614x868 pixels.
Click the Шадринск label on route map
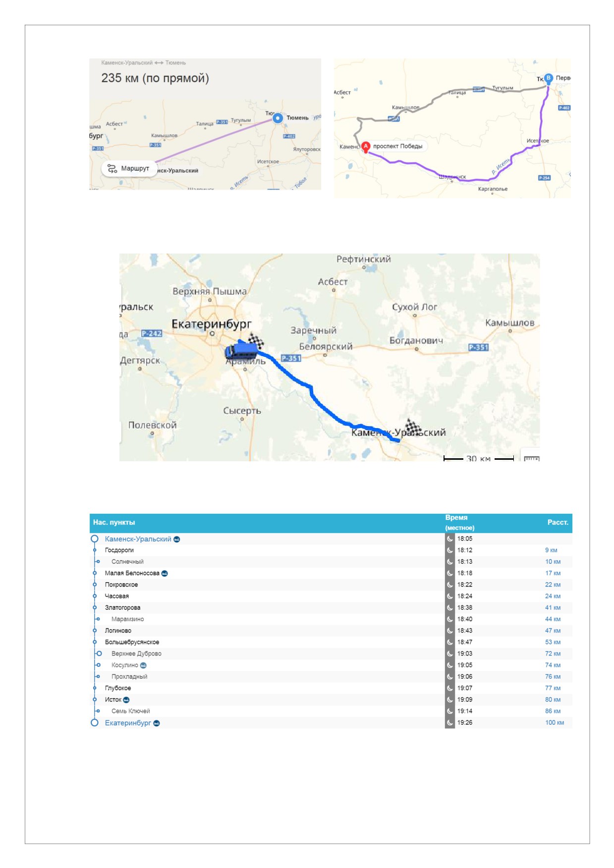pos(452,177)
